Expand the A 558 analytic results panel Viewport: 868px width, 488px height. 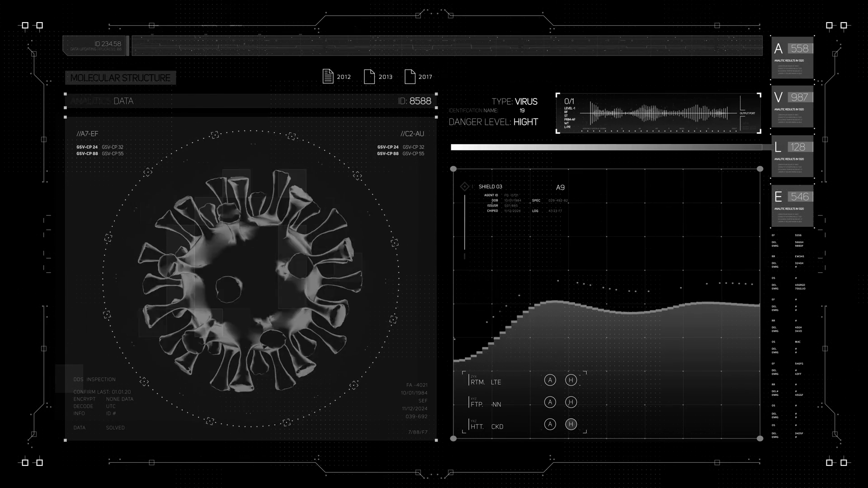coord(793,57)
